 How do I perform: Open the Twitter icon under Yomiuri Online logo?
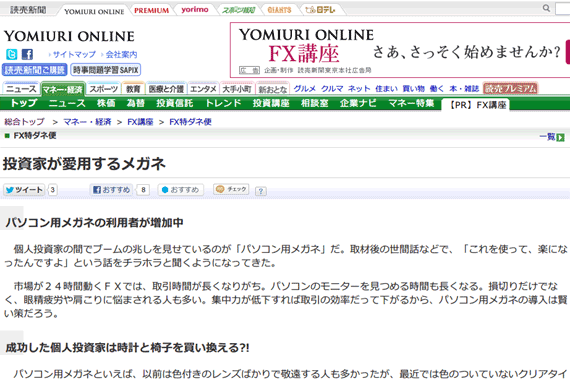[12, 54]
